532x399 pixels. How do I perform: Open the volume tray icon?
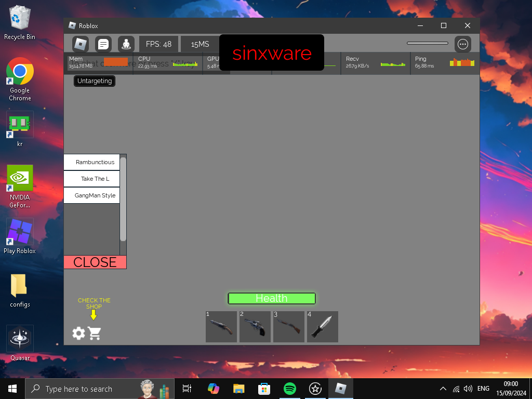click(x=468, y=389)
